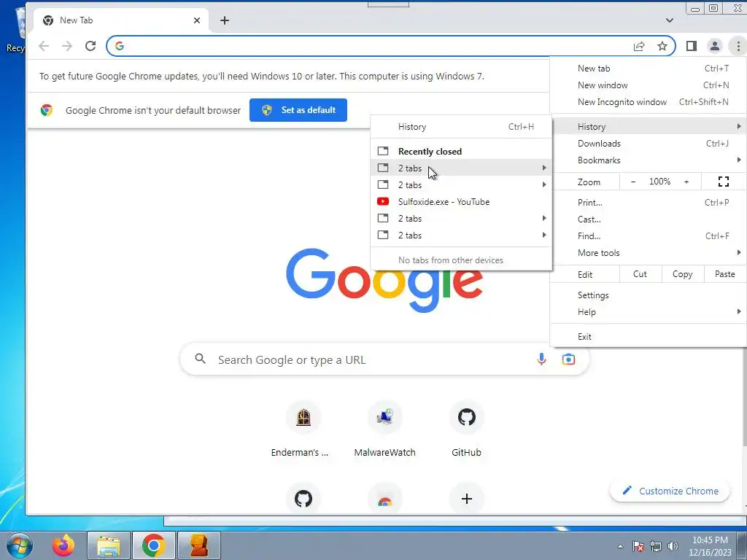Open the profile avatar icon
Image resolution: width=747 pixels, height=560 pixels.
coord(715,46)
